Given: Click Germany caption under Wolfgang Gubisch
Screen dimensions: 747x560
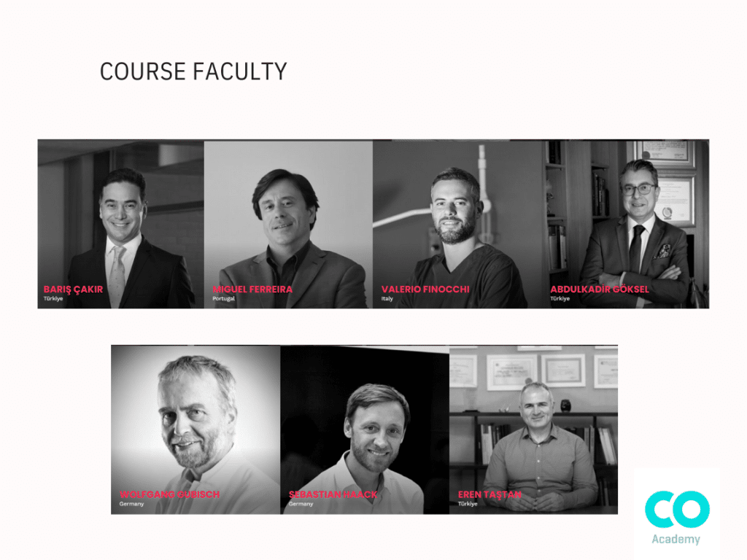Looking at the screenshot, I should click(131, 504).
